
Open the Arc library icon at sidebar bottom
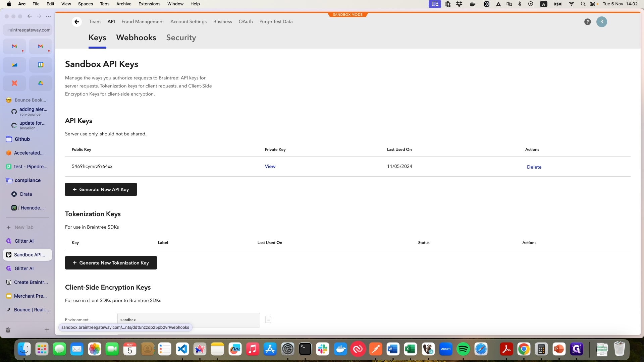point(8,330)
